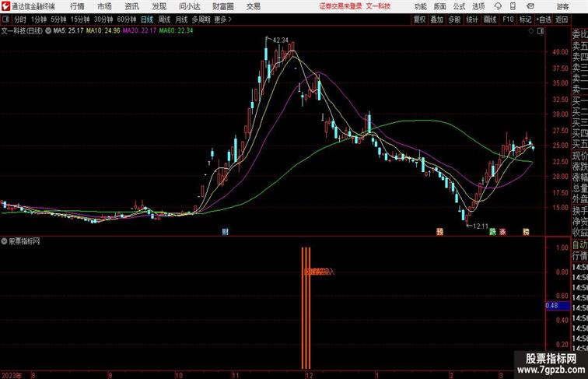Open the 交易 menu
The image size is (588, 379).
(253, 6)
